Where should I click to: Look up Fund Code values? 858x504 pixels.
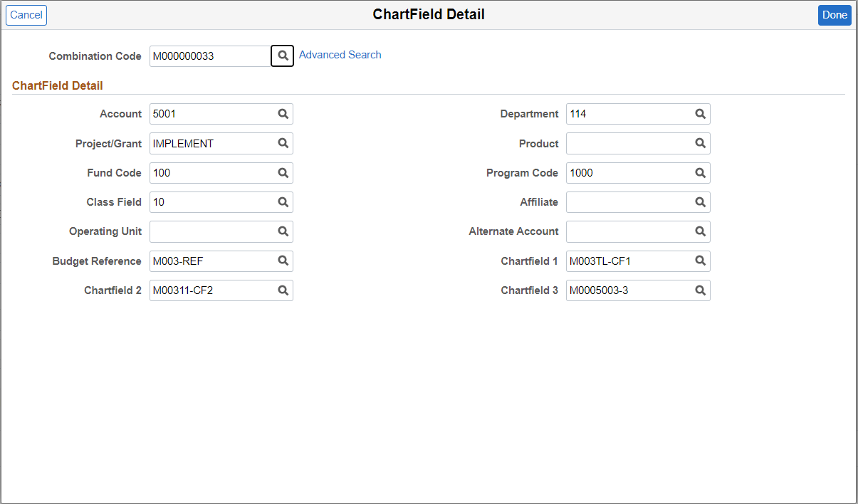(x=283, y=172)
